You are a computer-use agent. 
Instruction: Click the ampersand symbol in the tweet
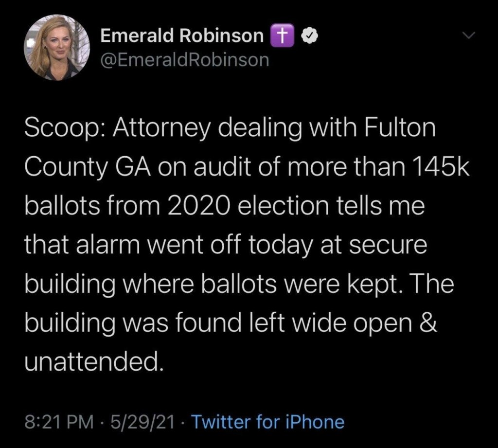(428, 323)
